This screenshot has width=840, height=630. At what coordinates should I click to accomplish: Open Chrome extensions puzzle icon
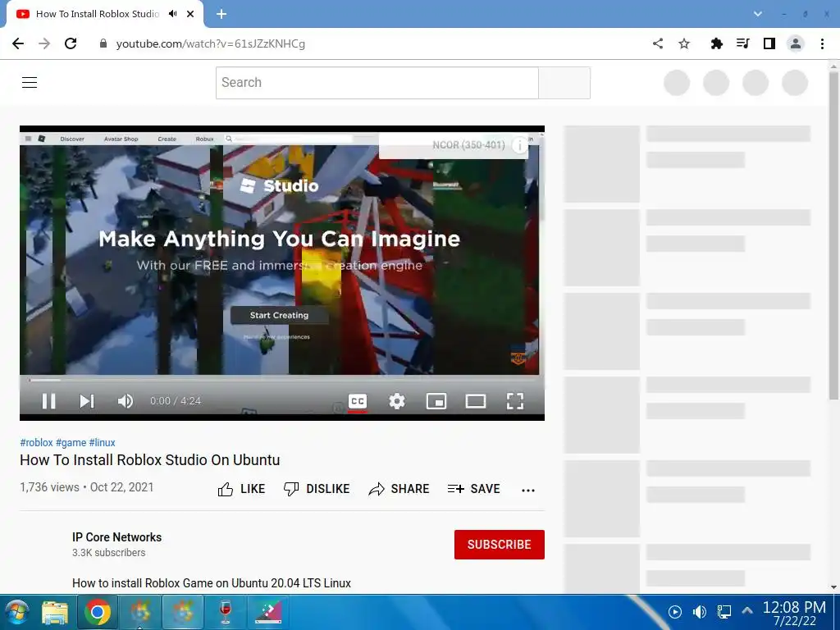pos(716,43)
